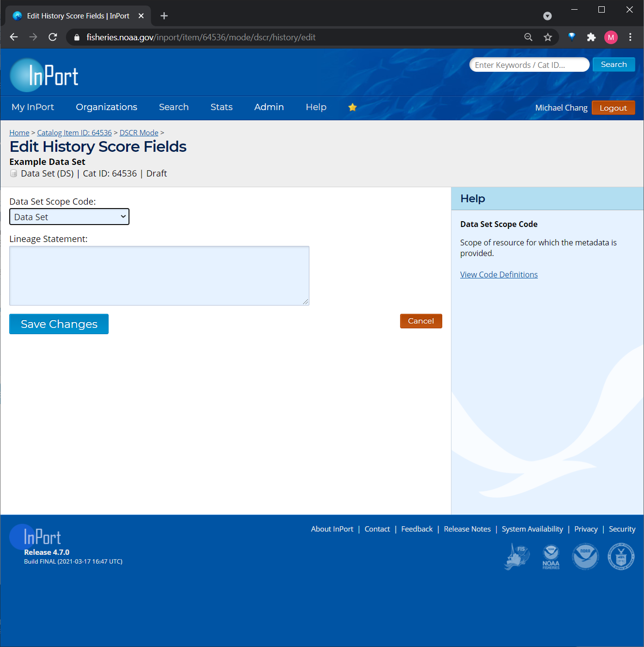Click the orange Cancel button
This screenshot has height=647, width=644.
(421, 321)
